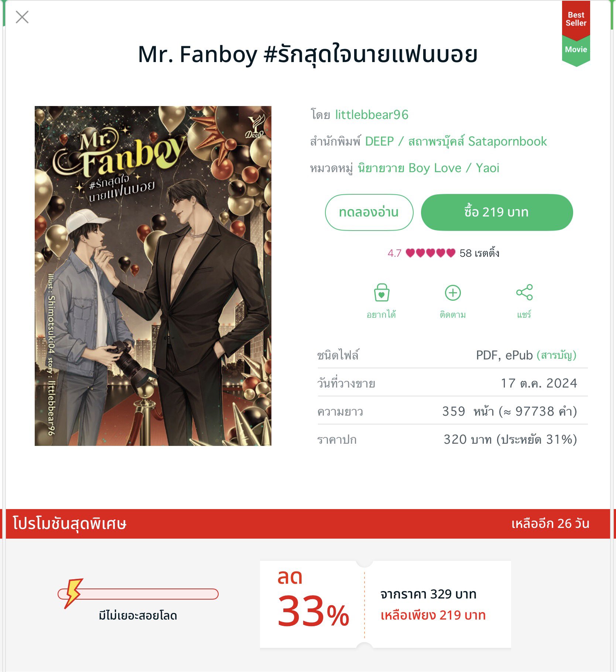
Task: Open the สารบัญ table of contents link
Action: [x=556, y=355]
